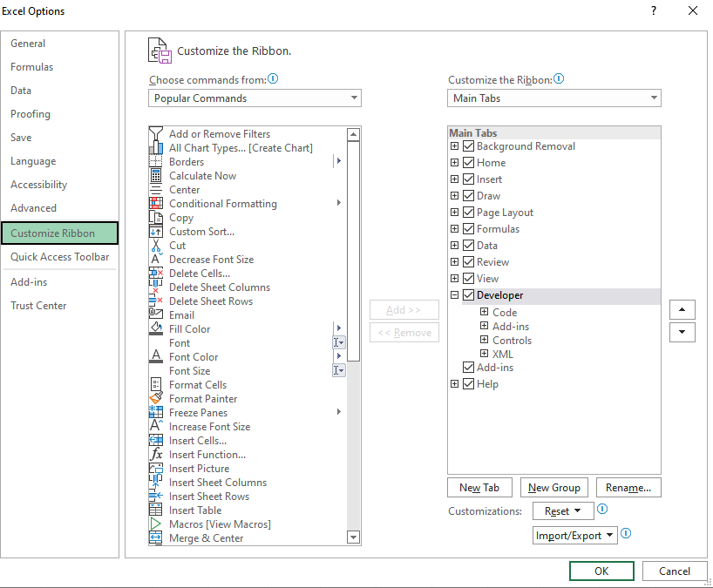Screen dimensions: 713x588
Task: Click the Insert Picture icon
Action: [x=156, y=468]
